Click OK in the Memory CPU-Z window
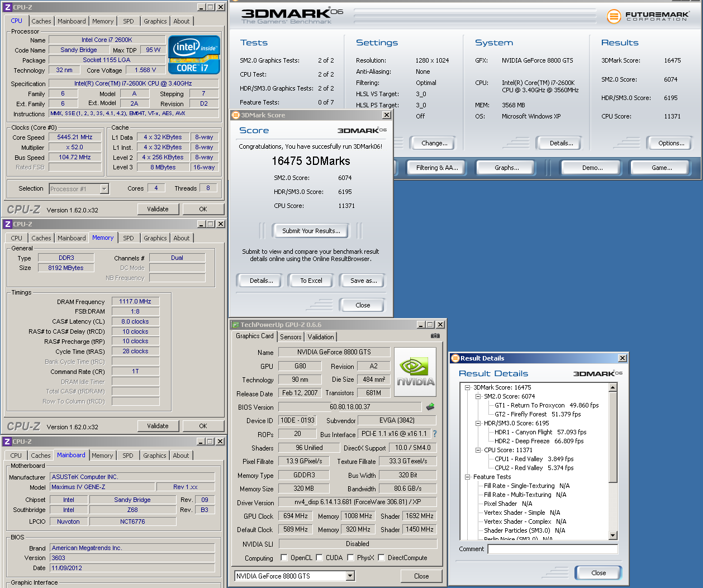This screenshot has height=588, width=703. pos(203,426)
